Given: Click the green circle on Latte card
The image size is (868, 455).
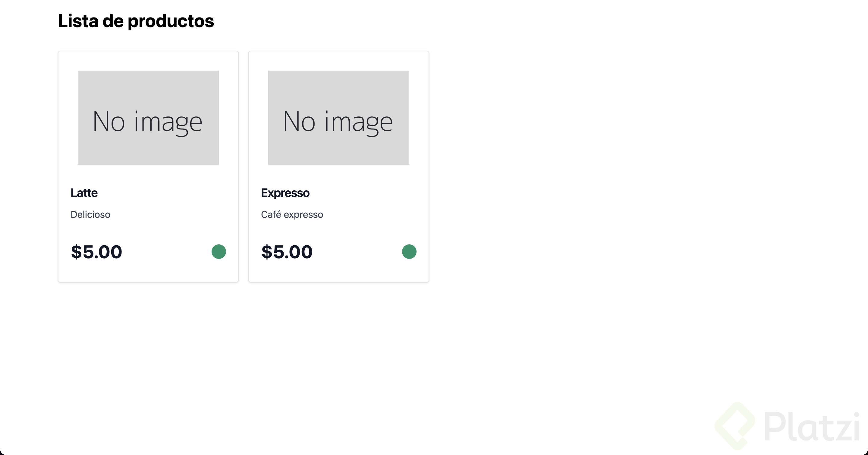Looking at the screenshot, I should tap(219, 252).
